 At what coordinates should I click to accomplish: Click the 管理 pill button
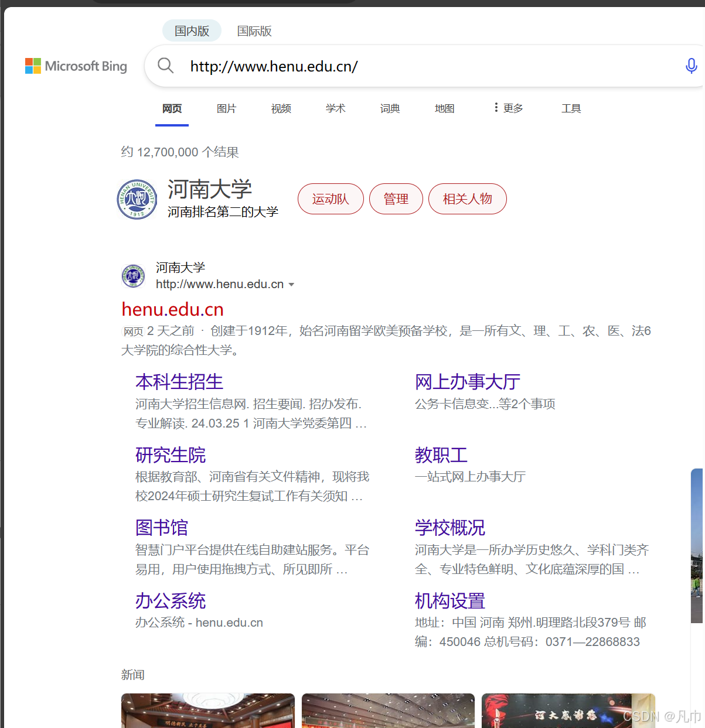click(396, 199)
